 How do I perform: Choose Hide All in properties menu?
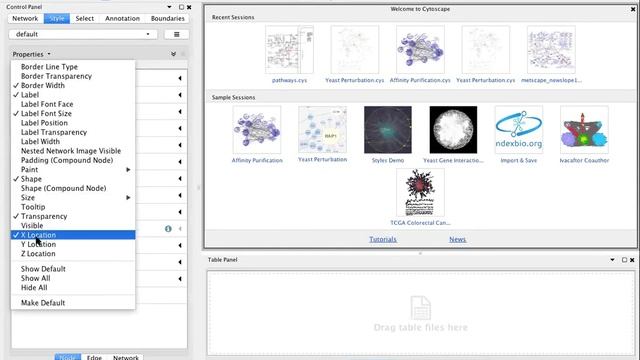coord(73,288)
